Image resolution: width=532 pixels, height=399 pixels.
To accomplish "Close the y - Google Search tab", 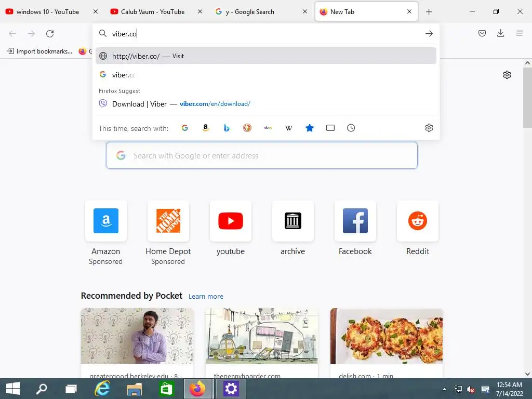I will coord(304,12).
